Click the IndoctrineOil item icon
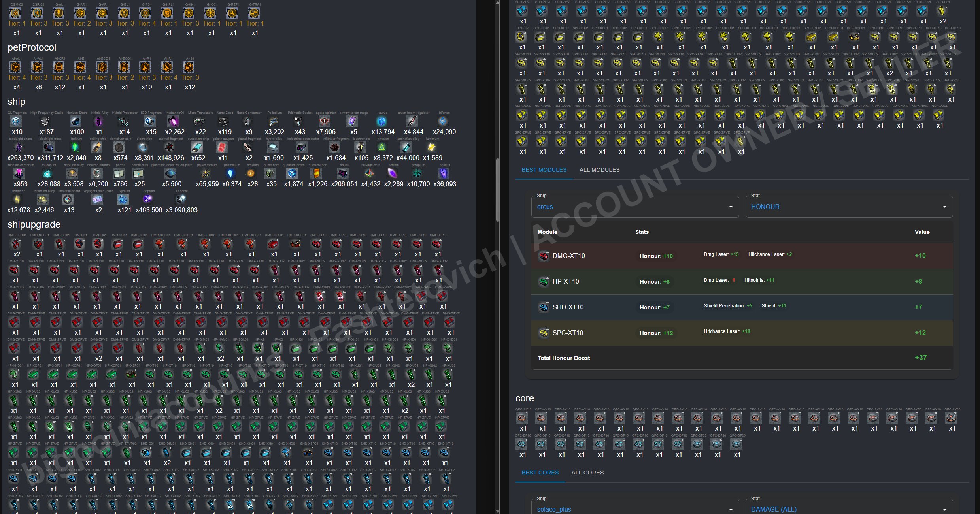The image size is (980, 514). pyautogui.click(x=174, y=121)
